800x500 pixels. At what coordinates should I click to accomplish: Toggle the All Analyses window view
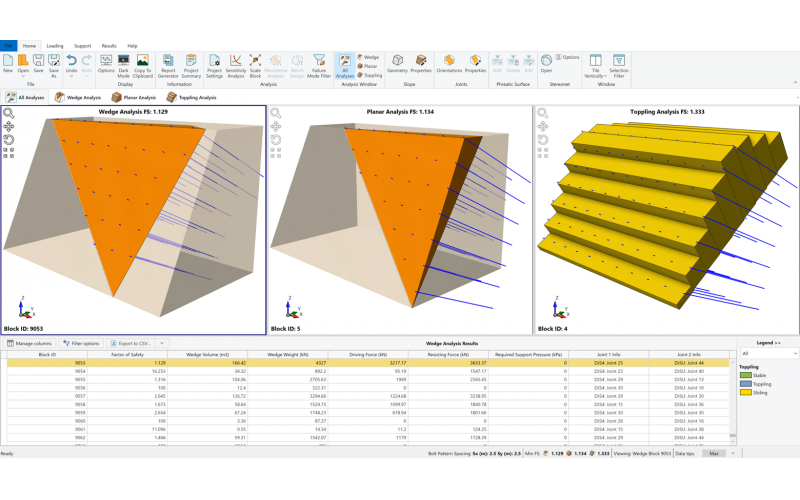point(344,64)
